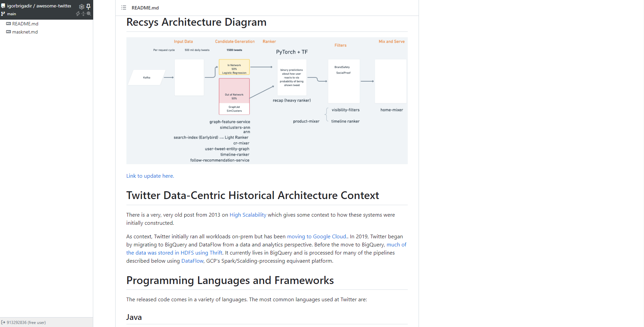Open the High Scalability link

pos(248,215)
